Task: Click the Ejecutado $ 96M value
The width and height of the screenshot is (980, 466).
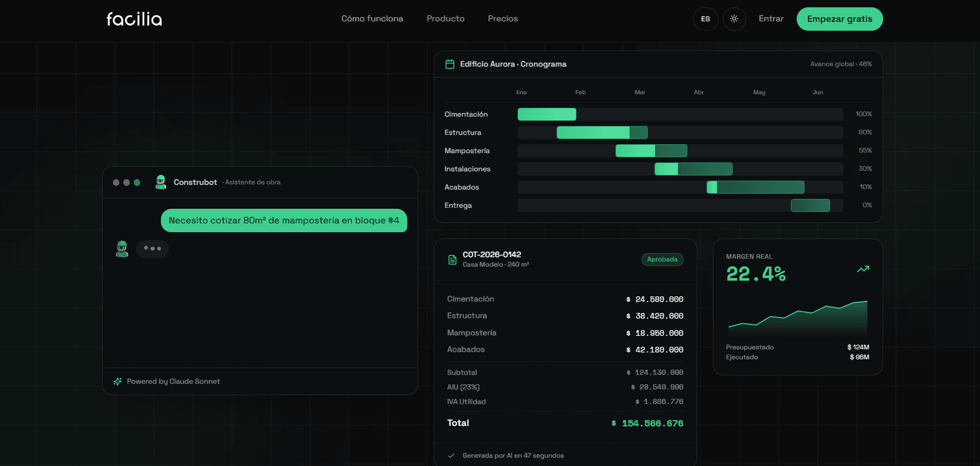Action: pos(859,357)
